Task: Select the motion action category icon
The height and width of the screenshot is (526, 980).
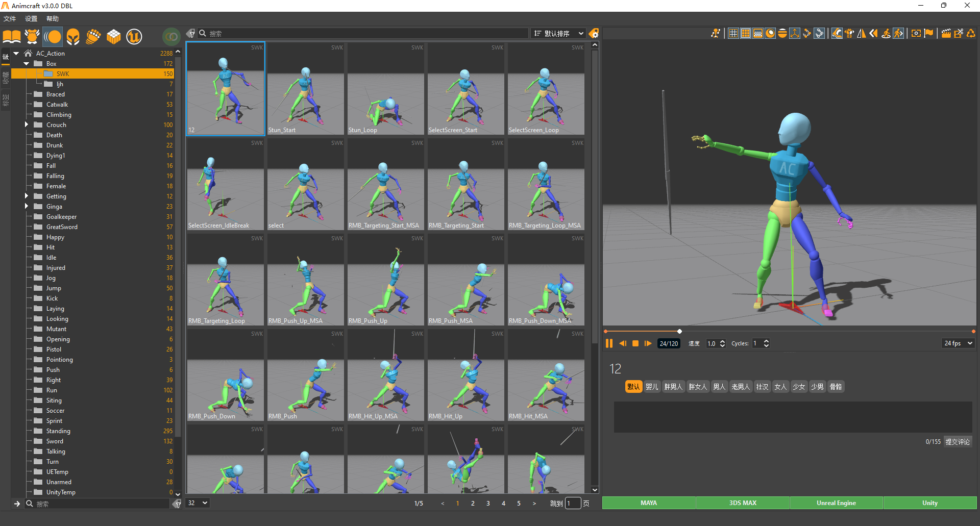Action: pyautogui.click(x=53, y=36)
